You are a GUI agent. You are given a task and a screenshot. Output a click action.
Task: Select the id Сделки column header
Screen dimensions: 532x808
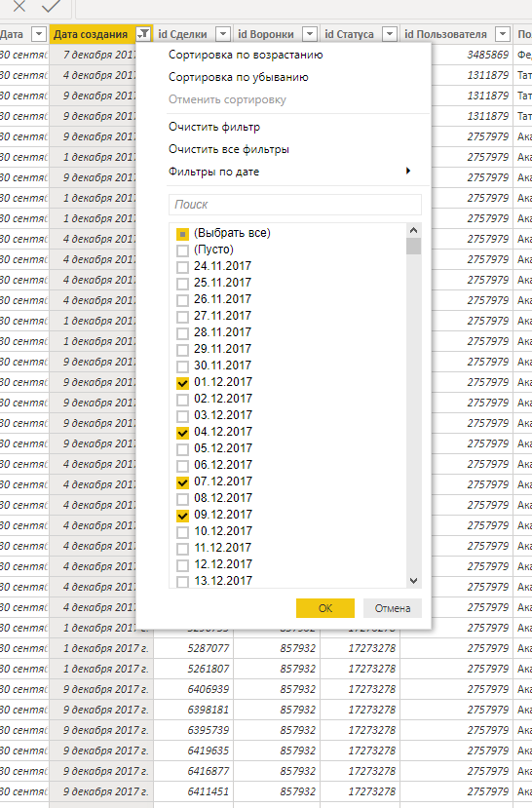182,34
